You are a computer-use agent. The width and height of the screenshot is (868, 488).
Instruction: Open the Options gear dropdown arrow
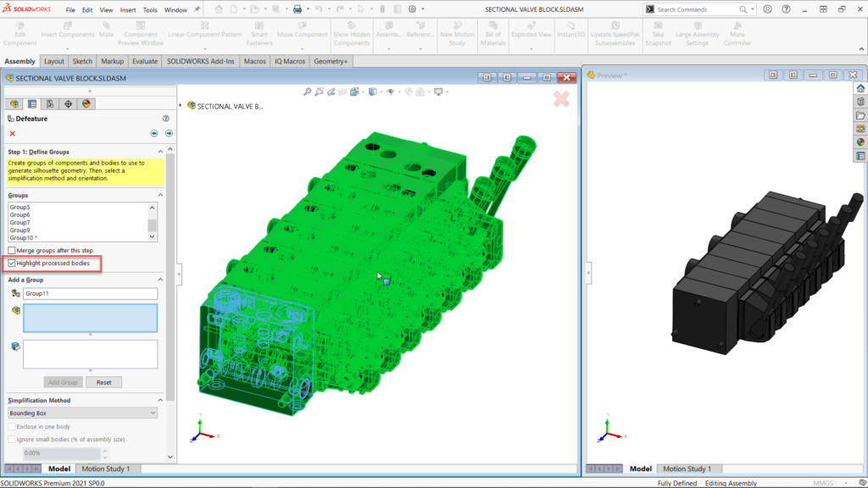pos(423,9)
